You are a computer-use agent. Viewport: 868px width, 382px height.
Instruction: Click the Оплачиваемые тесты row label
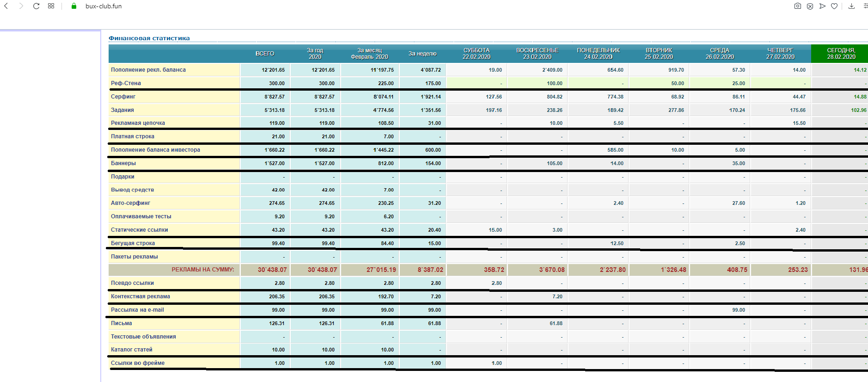(x=141, y=216)
